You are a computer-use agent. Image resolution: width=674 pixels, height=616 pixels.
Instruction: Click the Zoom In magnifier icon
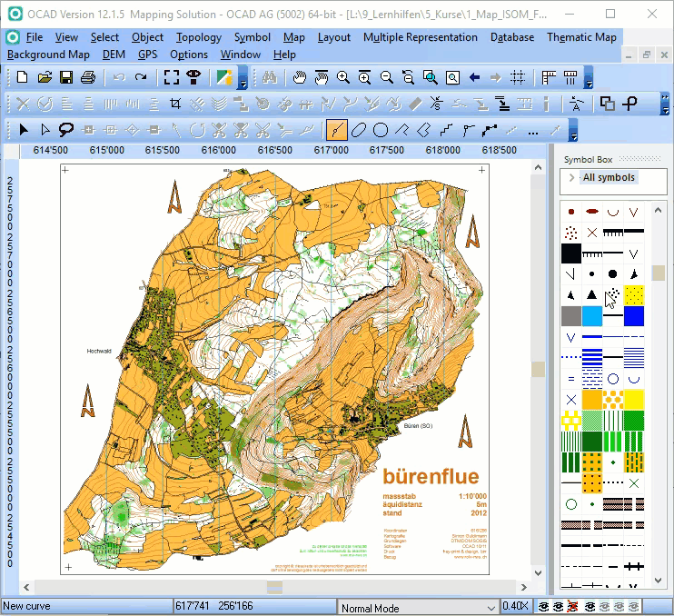tap(343, 77)
